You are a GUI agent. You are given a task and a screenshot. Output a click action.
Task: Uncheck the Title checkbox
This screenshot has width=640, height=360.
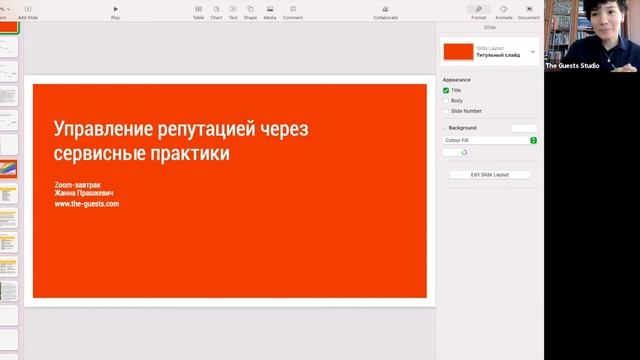pyautogui.click(x=446, y=90)
